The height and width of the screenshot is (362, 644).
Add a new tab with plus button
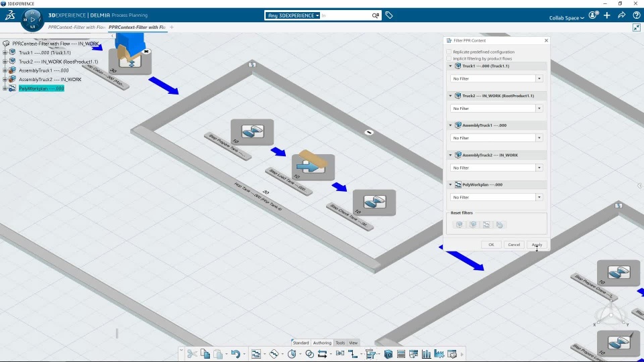click(172, 27)
